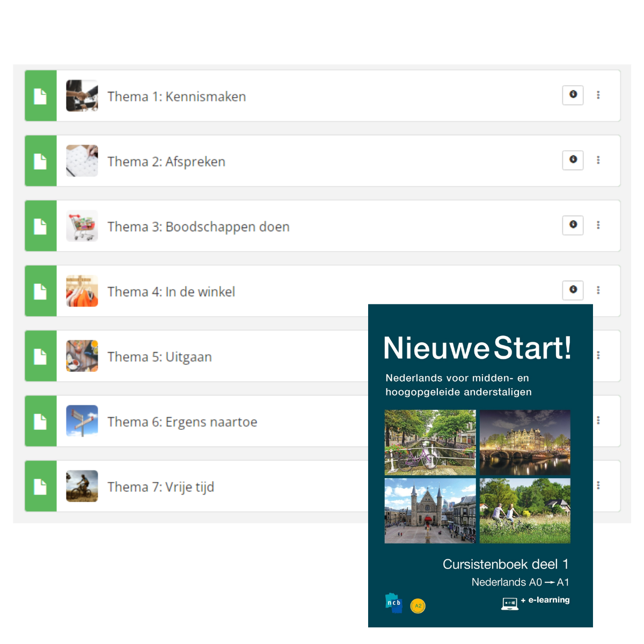The image size is (644, 644).
Task: Open the kebab menu next to Thema 6
Action: (x=598, y=421)
